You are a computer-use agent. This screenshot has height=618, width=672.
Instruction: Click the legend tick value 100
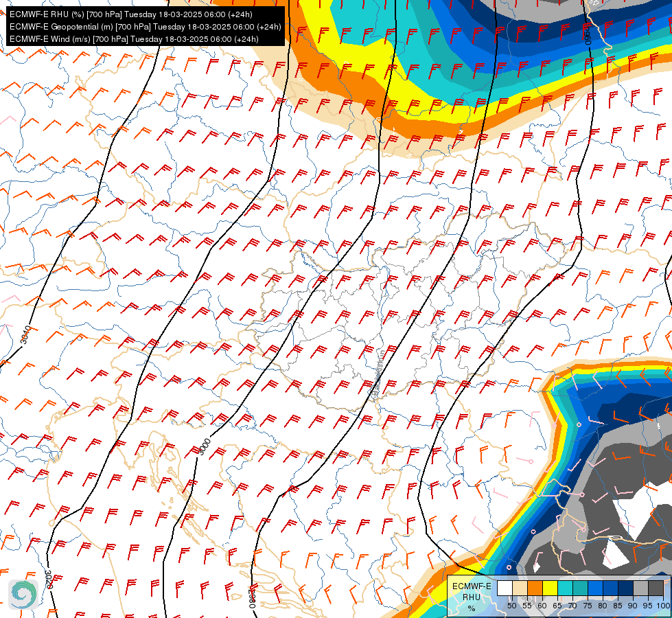coord(663,606)
